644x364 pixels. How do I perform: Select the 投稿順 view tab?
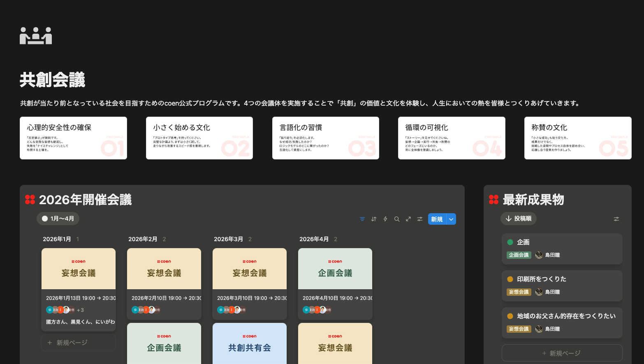519,219
